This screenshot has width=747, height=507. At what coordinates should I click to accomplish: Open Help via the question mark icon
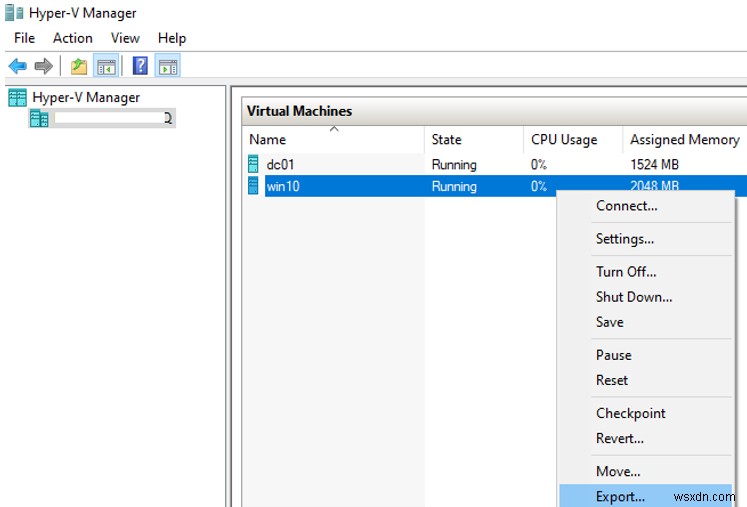coord(141,66)
